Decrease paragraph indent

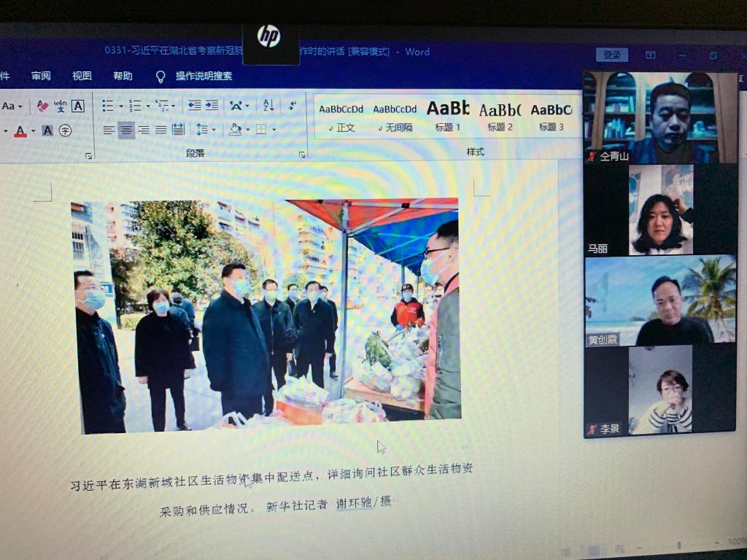(195, 106)
